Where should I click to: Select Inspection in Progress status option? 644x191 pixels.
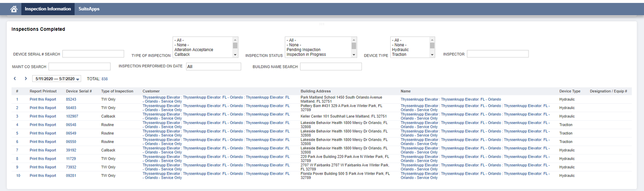(306, 55)
